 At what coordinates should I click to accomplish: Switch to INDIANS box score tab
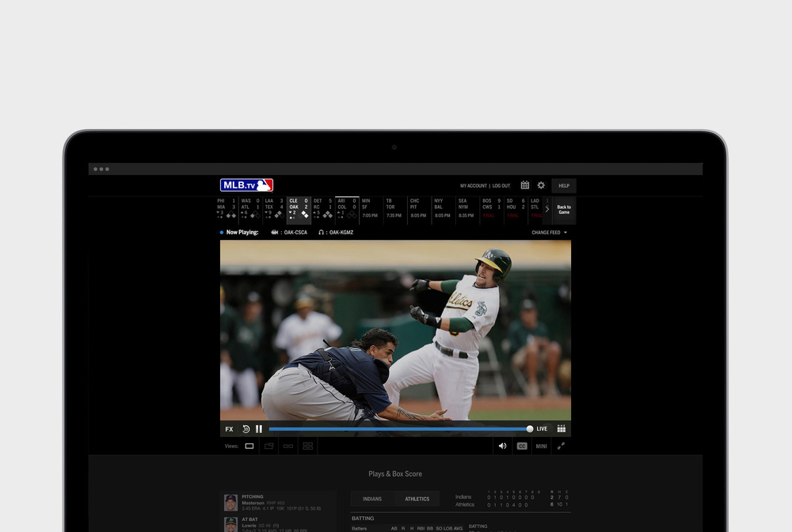(372, 500)
